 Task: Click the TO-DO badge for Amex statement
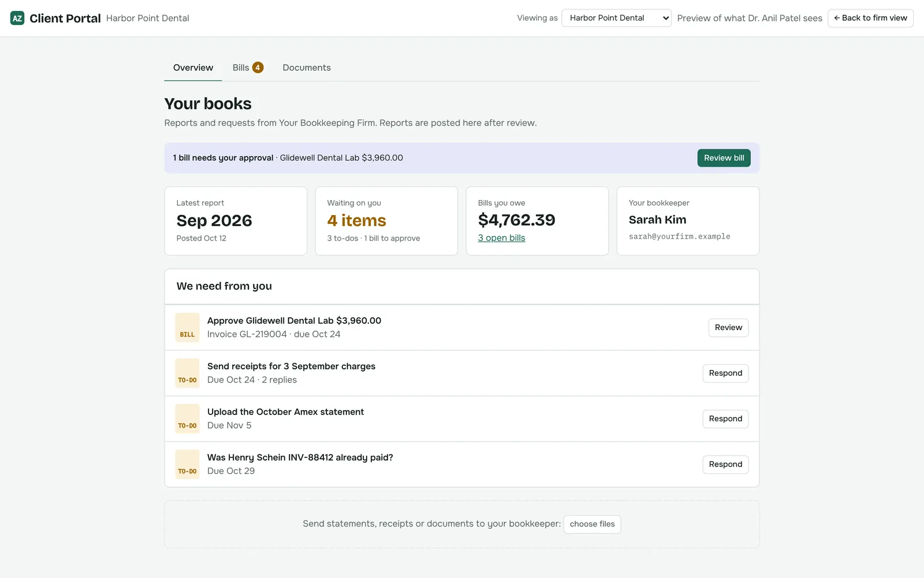point(187,419)
